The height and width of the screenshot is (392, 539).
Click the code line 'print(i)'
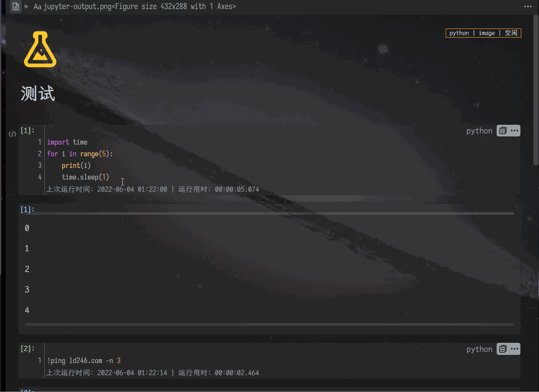(76, 165)
